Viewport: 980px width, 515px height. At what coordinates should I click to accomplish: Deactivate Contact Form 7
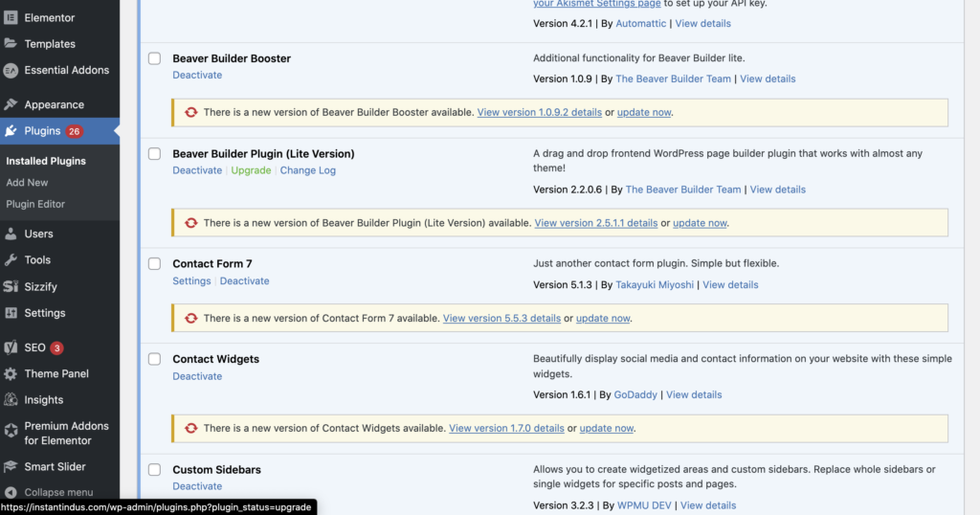[244, 280]
